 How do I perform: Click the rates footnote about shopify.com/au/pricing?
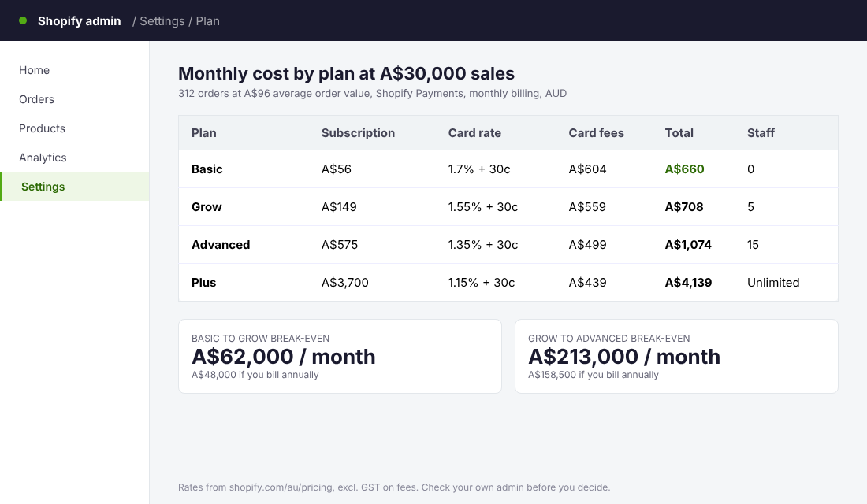pos(393,487)
